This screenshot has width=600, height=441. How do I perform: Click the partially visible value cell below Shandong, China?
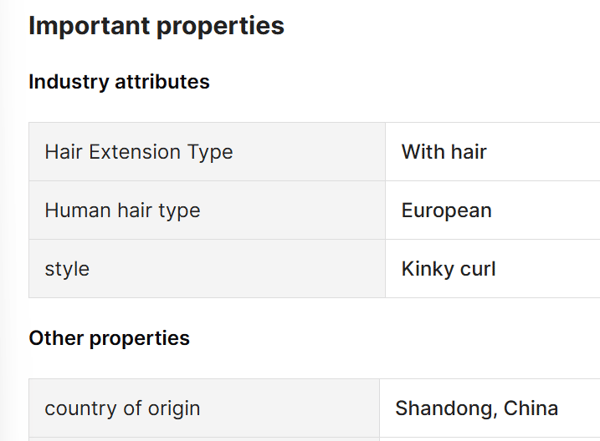(489, 438)
